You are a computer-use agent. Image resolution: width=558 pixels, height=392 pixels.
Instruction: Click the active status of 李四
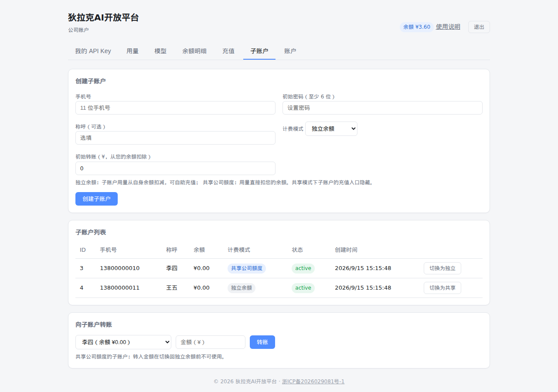[x=303, y=268]
